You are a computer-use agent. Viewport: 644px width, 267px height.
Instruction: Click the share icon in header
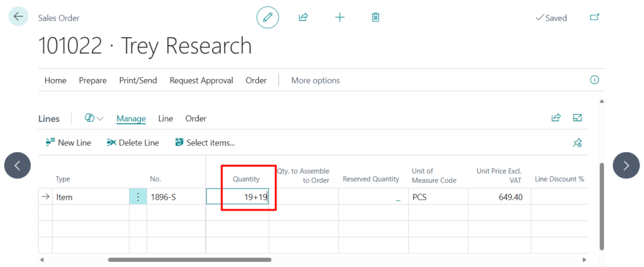pyautogui.click(x=303, y=18)
